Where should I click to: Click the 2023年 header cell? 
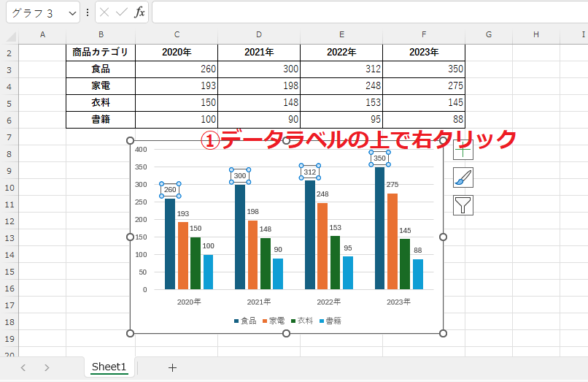[x=424, y=52]
